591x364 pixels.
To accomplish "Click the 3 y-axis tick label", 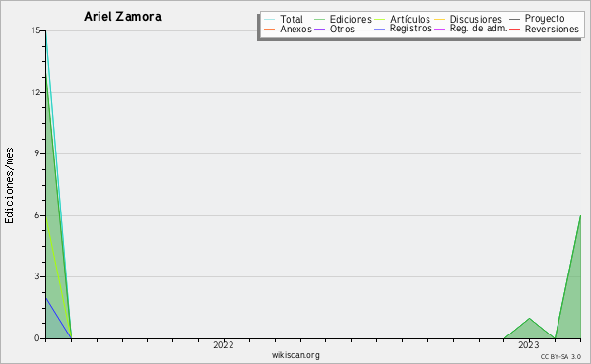I will click(x=37, y=276).
